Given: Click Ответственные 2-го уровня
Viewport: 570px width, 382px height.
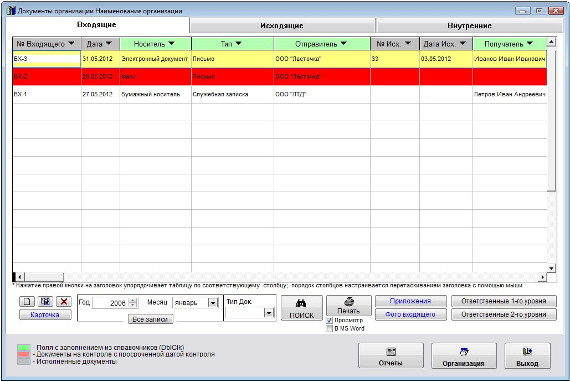Looking at the screenshot, I should point(504,314).
